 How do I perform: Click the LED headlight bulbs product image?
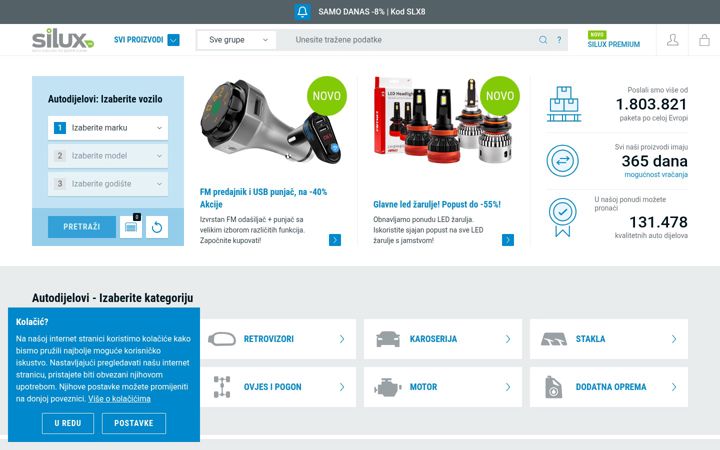[x=444, y=120]
